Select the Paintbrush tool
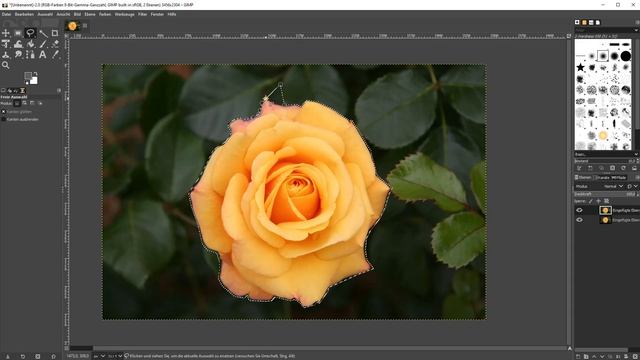 tap(43, 44)
